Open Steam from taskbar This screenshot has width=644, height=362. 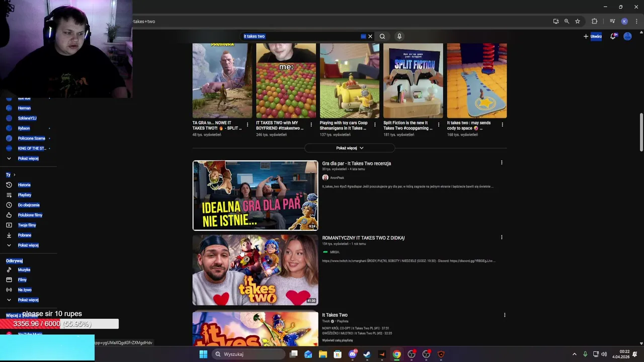tap(367, 354)
